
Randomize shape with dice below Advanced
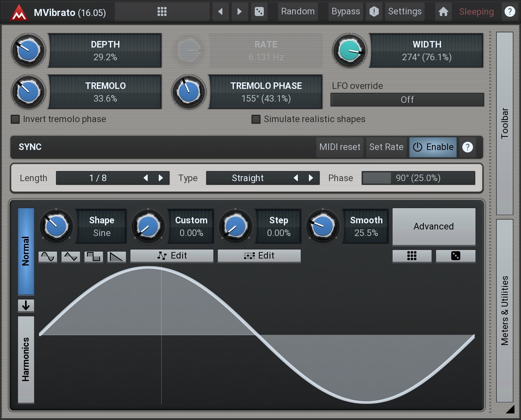pos(456,256)
